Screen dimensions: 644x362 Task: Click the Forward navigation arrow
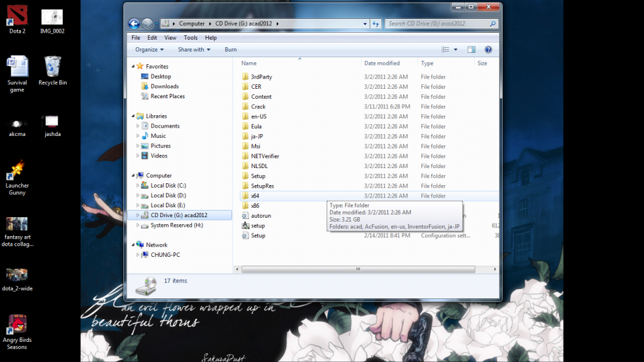coord(147,24)
